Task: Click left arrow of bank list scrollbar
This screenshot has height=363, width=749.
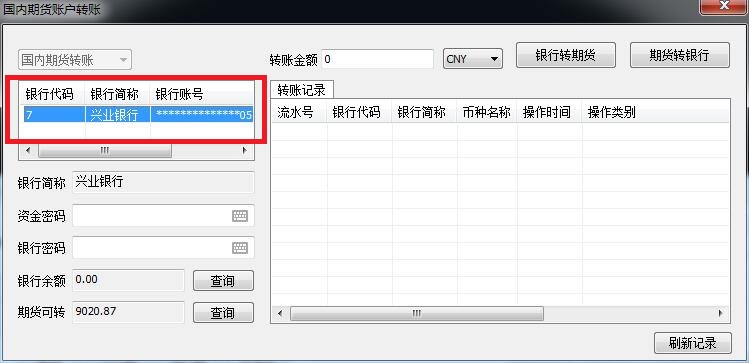Action: [x=28, y=150]
